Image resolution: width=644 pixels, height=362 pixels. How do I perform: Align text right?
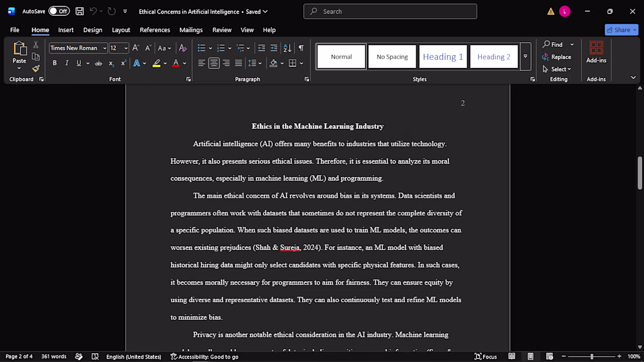(227, 63)
